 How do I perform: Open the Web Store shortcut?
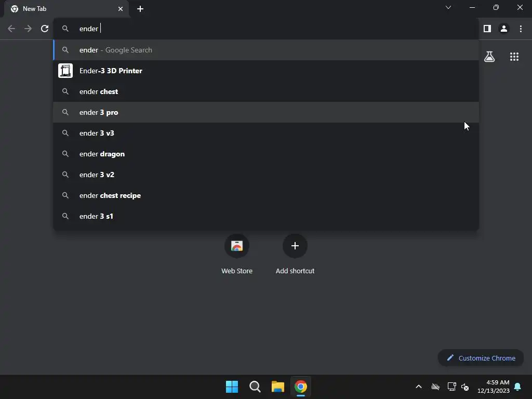point(237,254)
